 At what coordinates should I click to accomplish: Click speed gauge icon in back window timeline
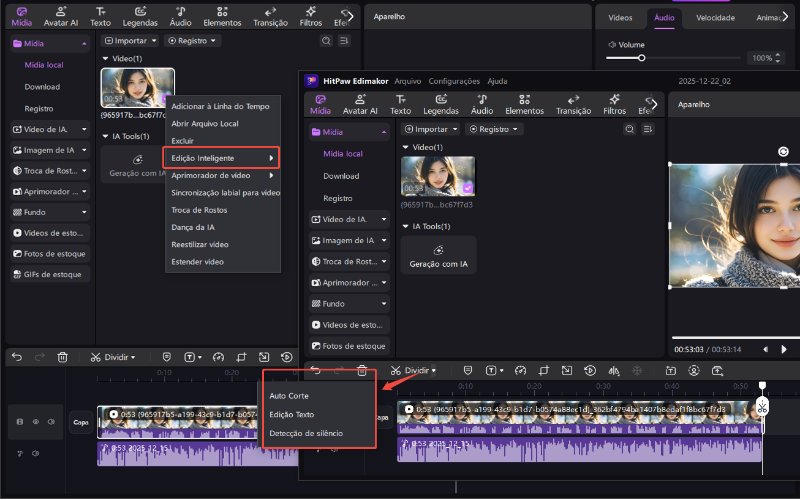(x=218, y=357)
